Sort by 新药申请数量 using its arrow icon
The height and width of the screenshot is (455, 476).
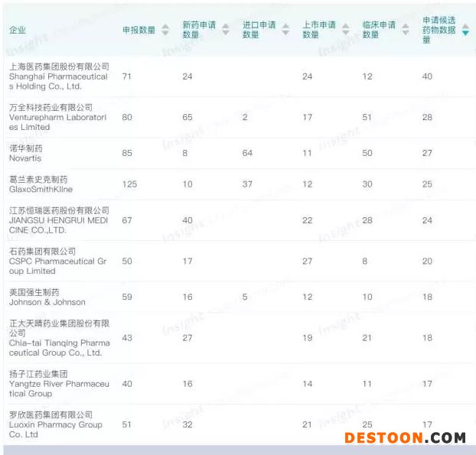pos(225,30)
